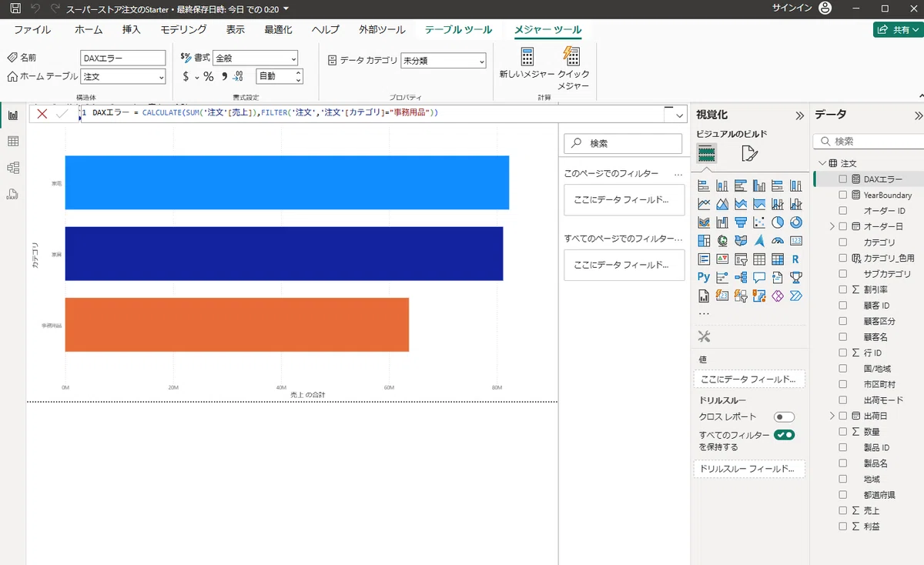Screen dimensions: 924x565
Task: Check the カテゴリ field checkbox
Action: coord(842,242)
